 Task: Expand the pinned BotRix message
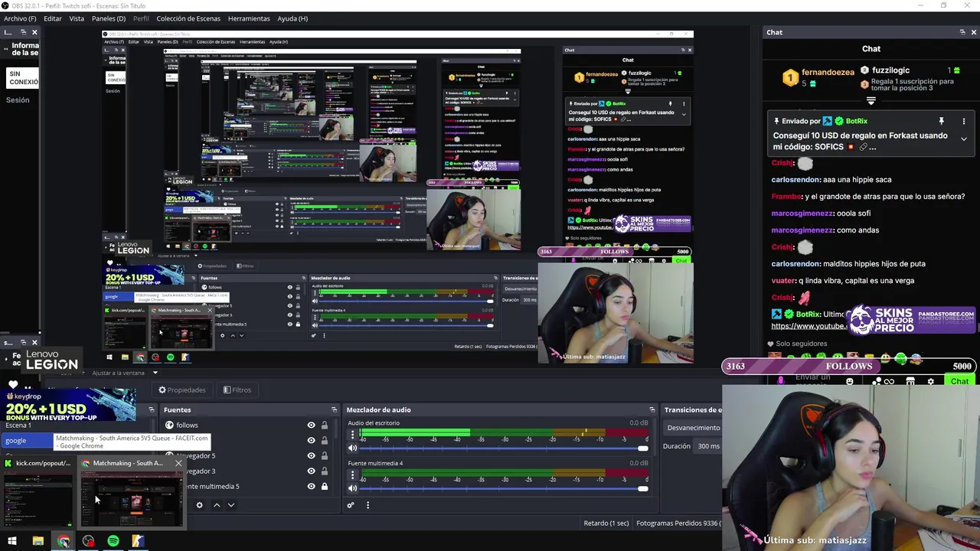[964, 139]
